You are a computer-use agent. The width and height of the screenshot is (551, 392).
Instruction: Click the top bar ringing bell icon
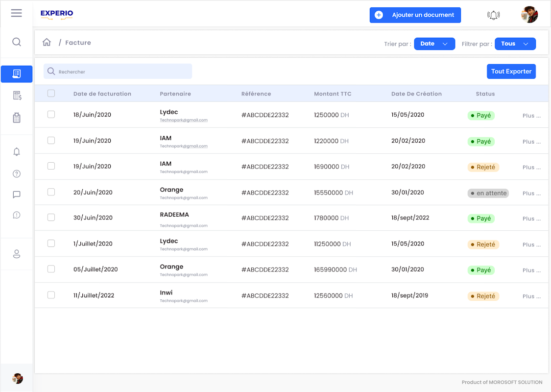[x=493, y=15]
